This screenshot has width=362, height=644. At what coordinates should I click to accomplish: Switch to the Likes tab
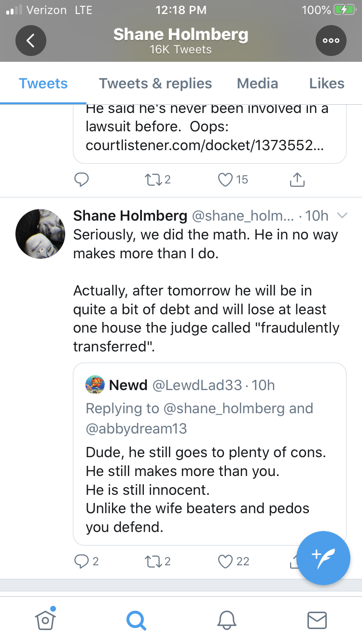327,84
